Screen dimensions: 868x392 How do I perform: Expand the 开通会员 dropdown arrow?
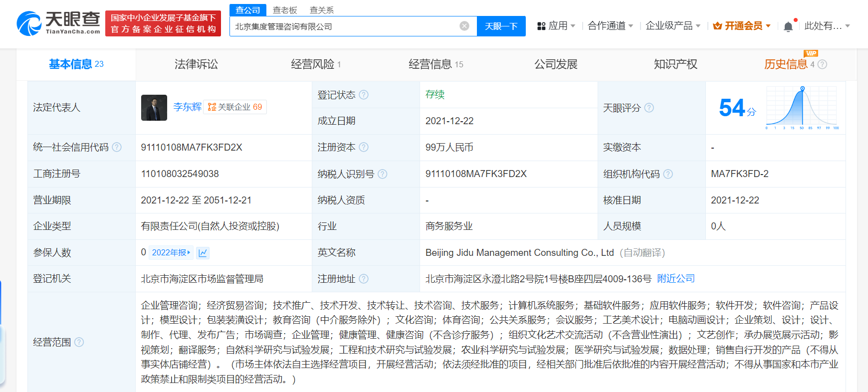(768, 26)
